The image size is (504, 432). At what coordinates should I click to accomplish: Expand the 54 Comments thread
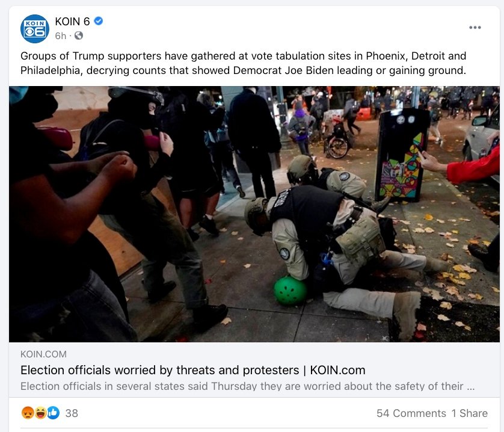411,413
